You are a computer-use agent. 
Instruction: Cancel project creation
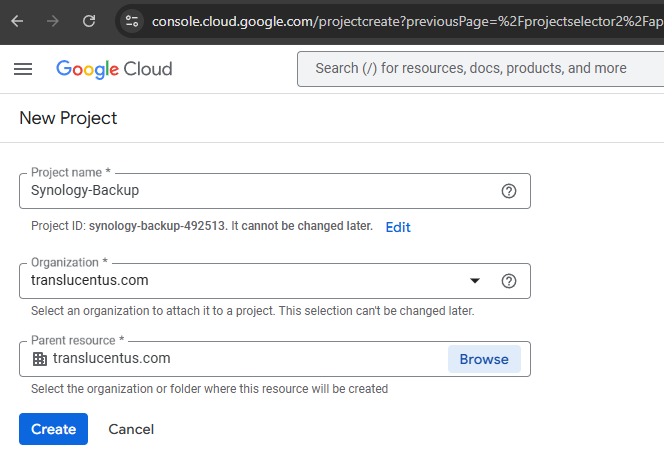(x=131, y=429)
